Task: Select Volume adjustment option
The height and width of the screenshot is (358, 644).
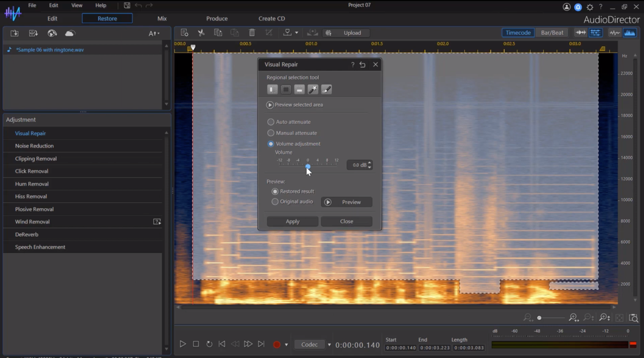Action: click(271, 144)
